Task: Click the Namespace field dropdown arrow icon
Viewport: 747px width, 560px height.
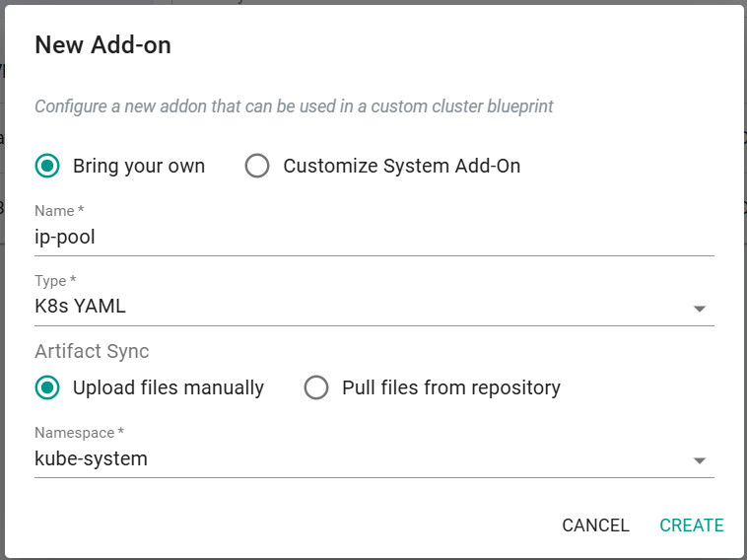Action: (x=699, y=460)
